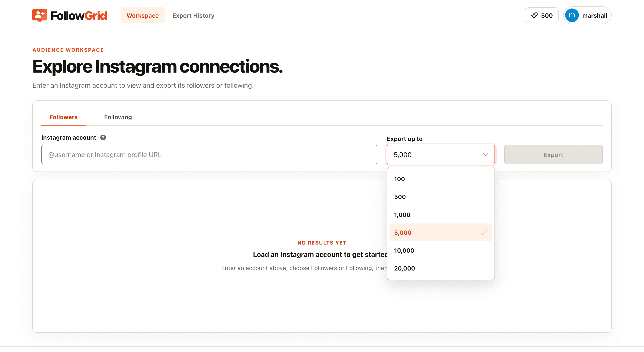Select 100 from the export limit list
The width and height of the screenshot is (644, 352).
pyautogui.click(x=440, y=179)
